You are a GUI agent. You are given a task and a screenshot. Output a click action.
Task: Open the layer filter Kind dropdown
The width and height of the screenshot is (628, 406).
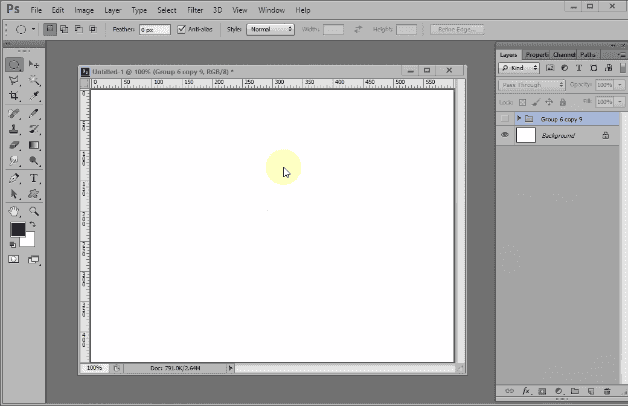click(519, 68)
